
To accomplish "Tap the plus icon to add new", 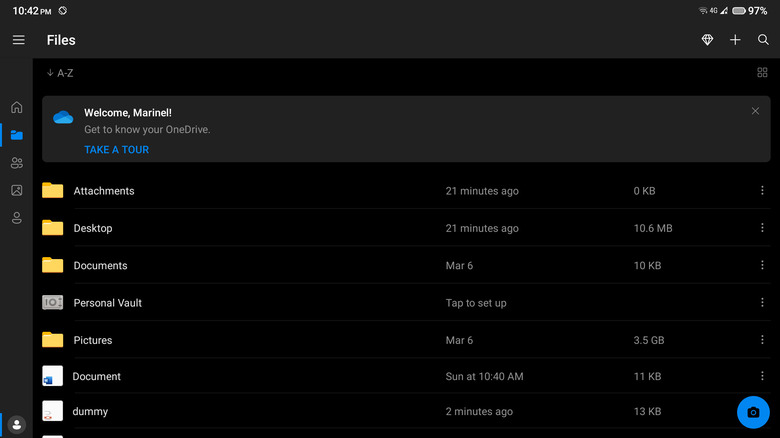I will point(735,40).
